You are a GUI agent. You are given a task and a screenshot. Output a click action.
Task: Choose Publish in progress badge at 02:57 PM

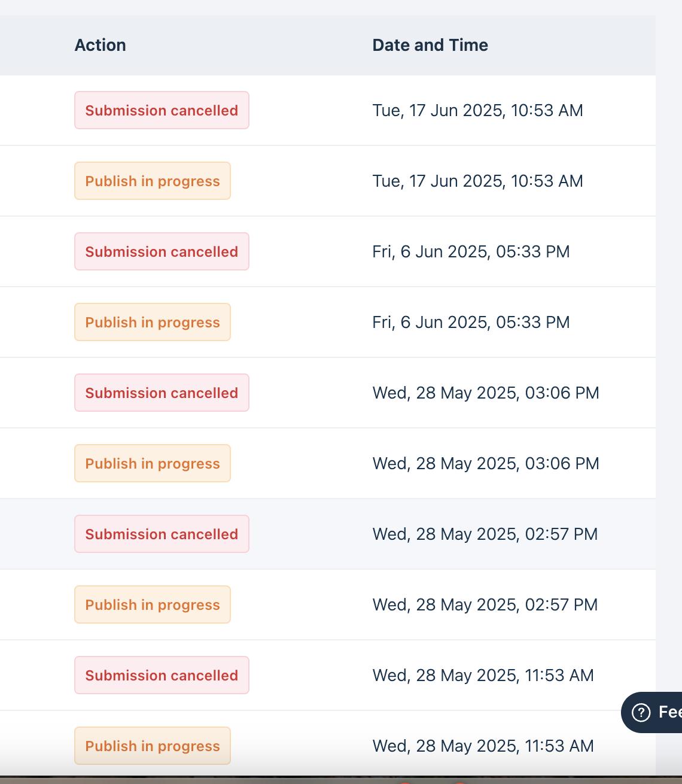pos(153,605)
